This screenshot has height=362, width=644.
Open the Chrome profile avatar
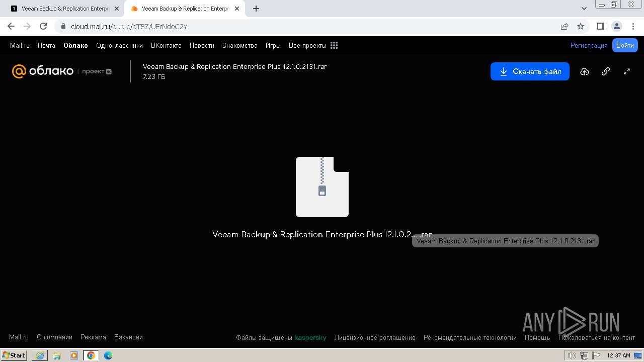tap(616, 26)
